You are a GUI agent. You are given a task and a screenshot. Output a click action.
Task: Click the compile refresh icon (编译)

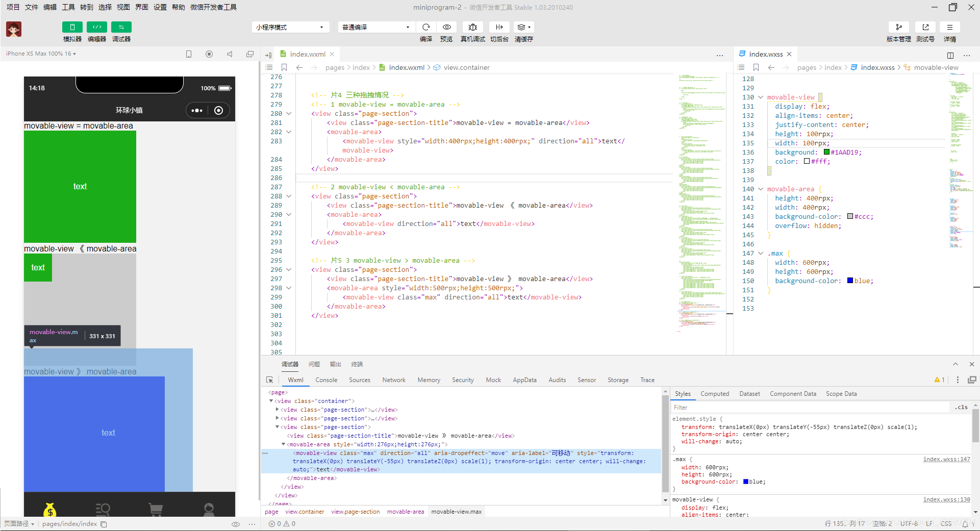tap(426, 27)
